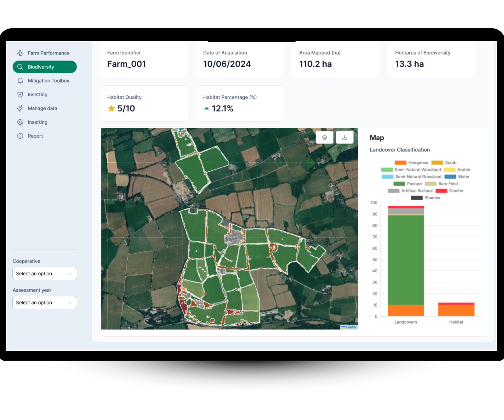Toggle Pasture legend swatch
This screenshot has height=420, width=504.
(399, 184)
